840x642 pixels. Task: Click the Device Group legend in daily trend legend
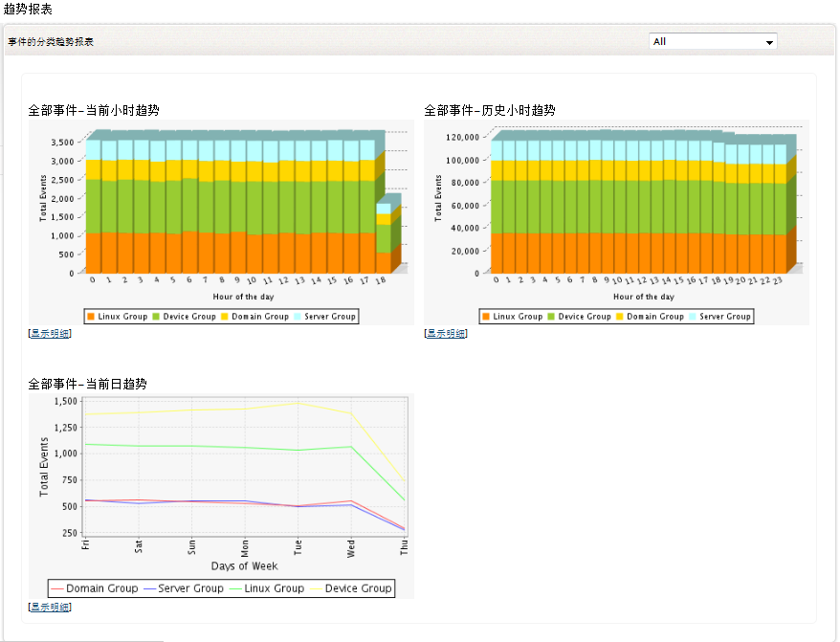click(x=357, y=587)
